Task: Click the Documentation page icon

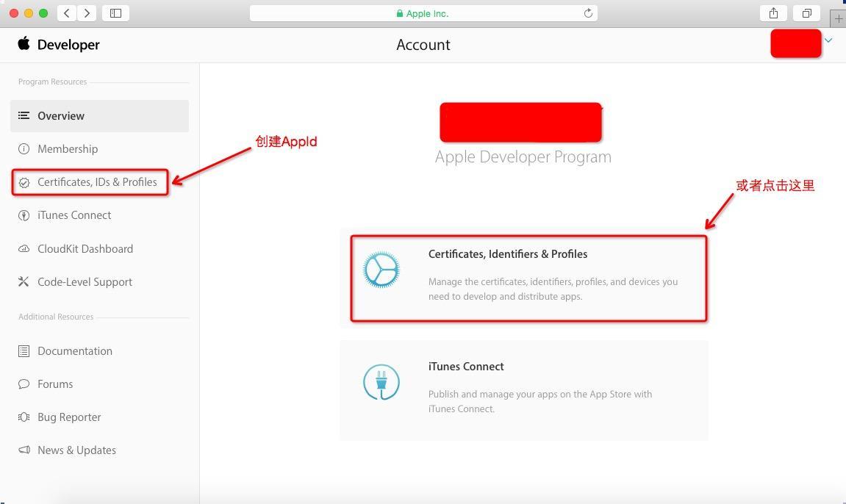Action: click(24, 351)
